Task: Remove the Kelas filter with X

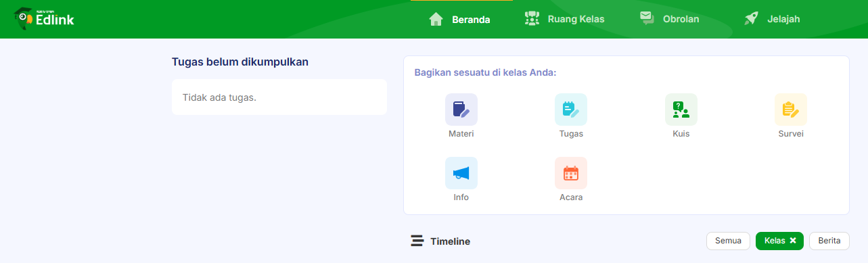Action: click(792, 241)
